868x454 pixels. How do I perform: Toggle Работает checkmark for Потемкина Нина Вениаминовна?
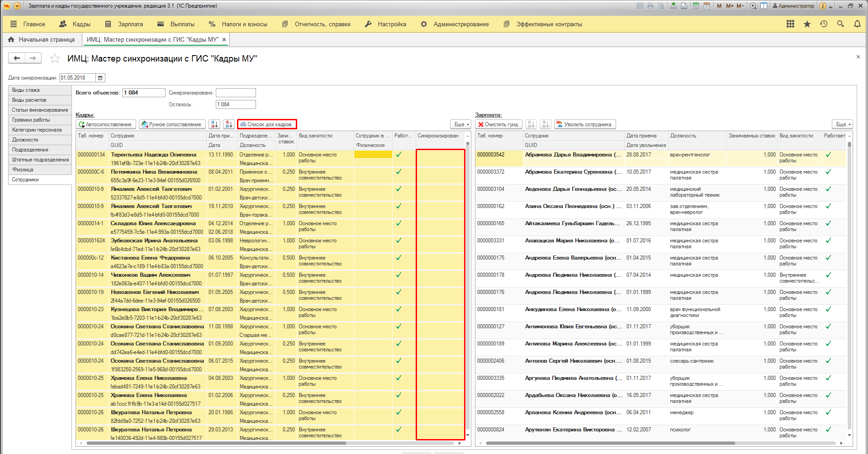click(398, 172)
